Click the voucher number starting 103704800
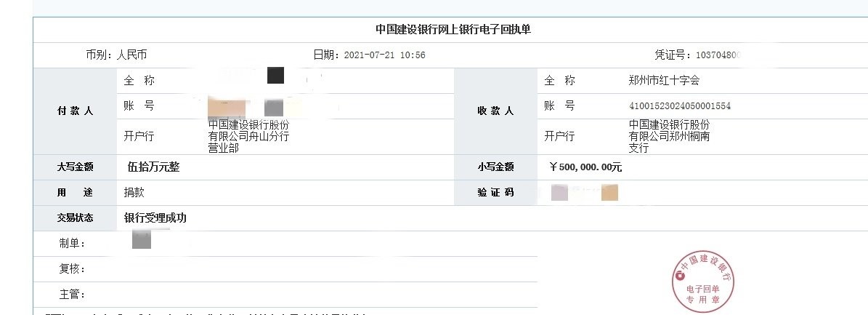 pyautogui.click(x=718, y=55)
